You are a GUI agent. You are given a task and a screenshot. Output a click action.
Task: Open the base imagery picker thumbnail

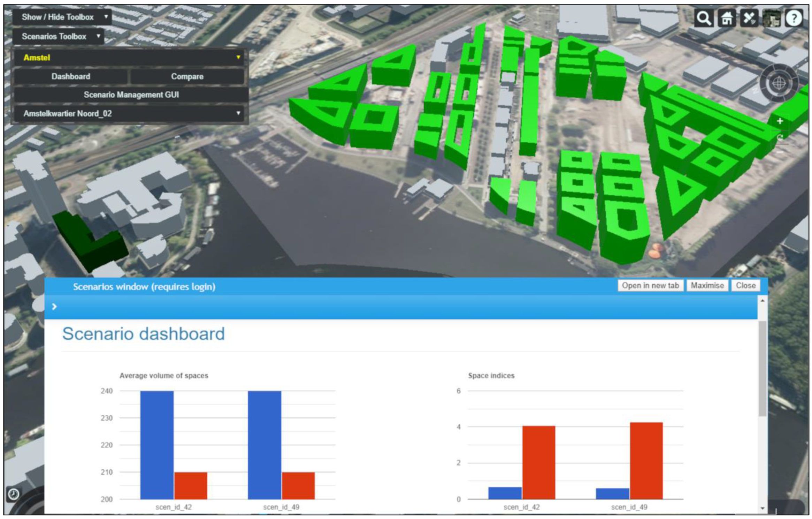(x=772, y=18)
